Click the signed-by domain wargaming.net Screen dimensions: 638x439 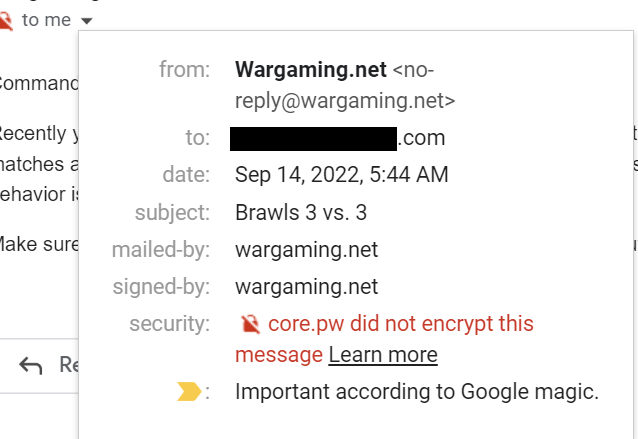306,287
